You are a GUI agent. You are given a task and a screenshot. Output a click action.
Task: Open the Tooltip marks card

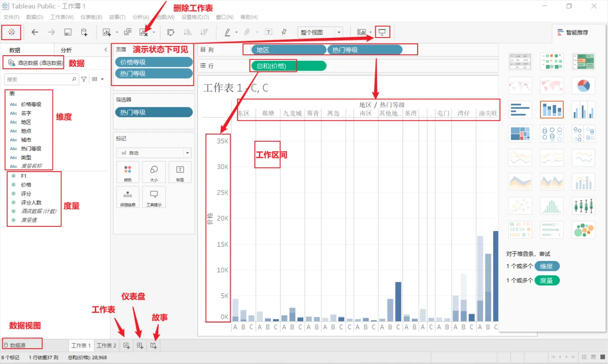coord(154,197)
